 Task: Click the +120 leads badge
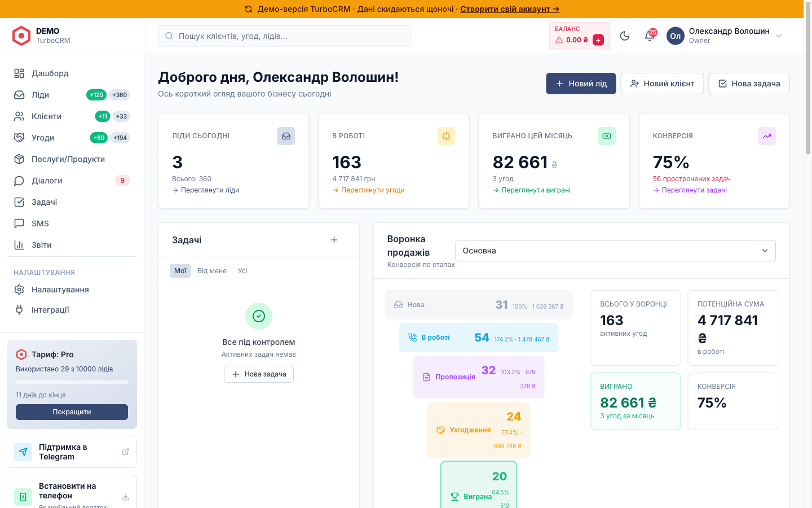[96, 95]
